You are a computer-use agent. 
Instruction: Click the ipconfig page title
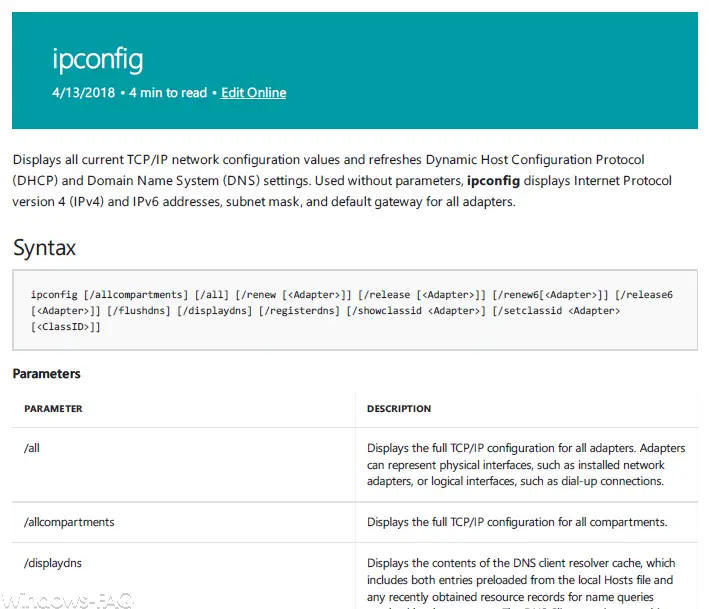pos(98,59)
